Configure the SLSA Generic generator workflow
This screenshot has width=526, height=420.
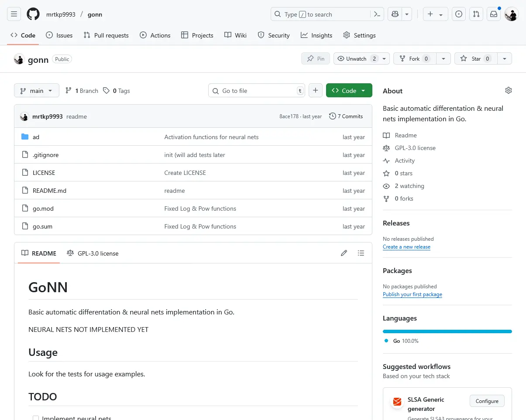point(487,401)
